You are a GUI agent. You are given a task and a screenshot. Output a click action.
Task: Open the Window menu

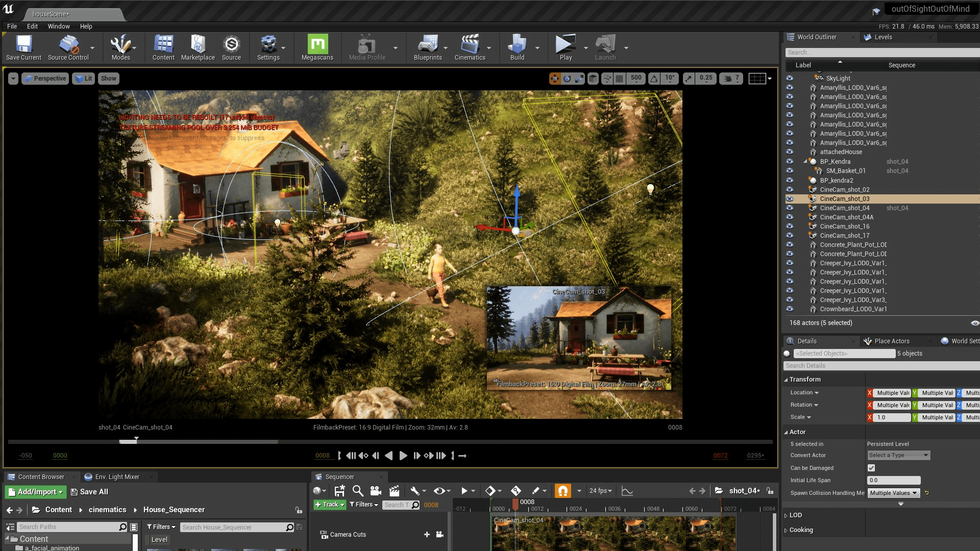tap(59, 26)
